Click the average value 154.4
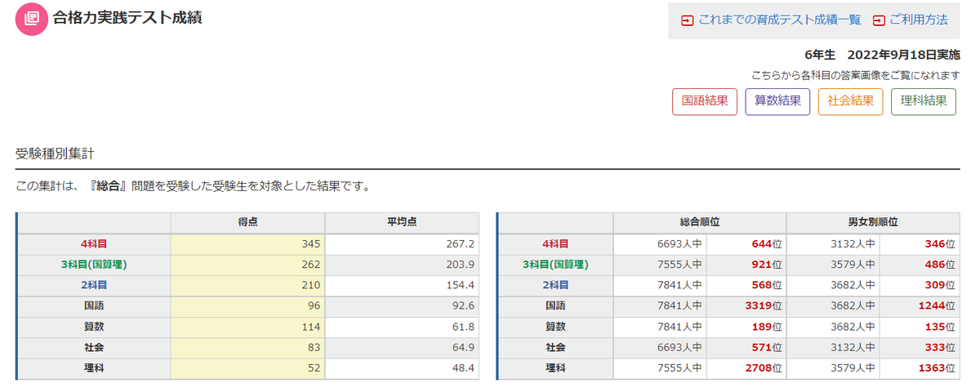This screenshot has width=980, height=392. pos(461,285)
